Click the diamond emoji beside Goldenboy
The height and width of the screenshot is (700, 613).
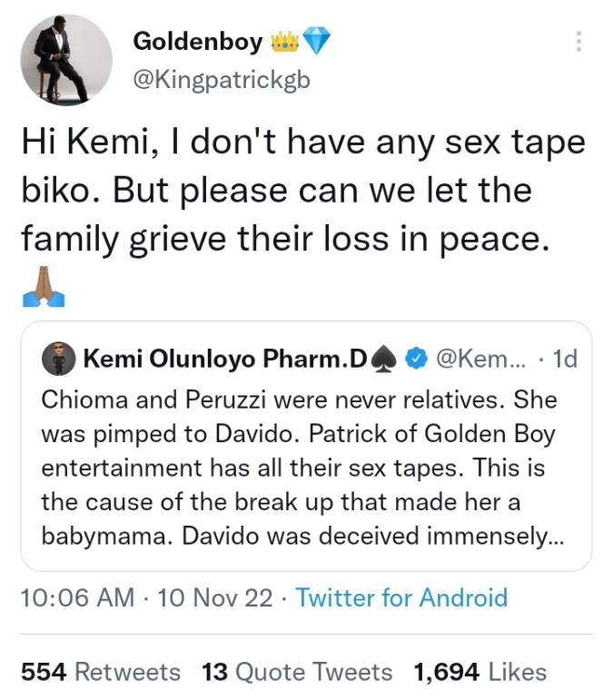pyautogui.click(x=317, y=42)
